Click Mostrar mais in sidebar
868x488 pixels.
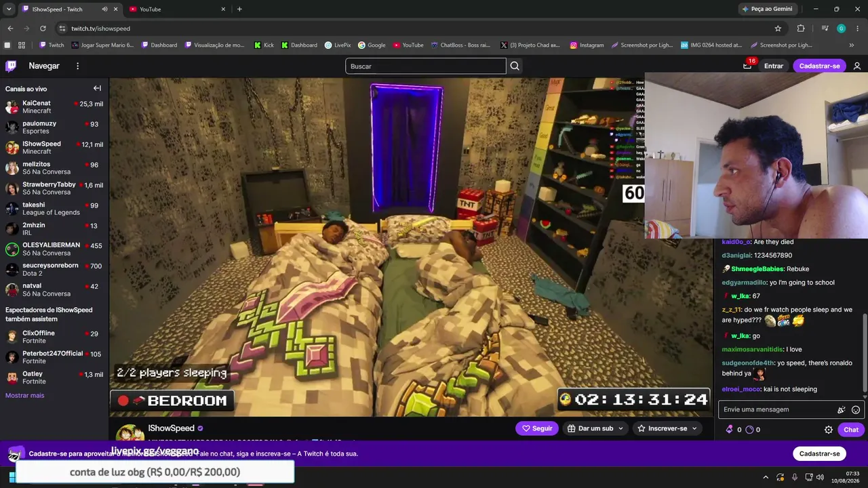pyautogui.click(x=24, y=395)
